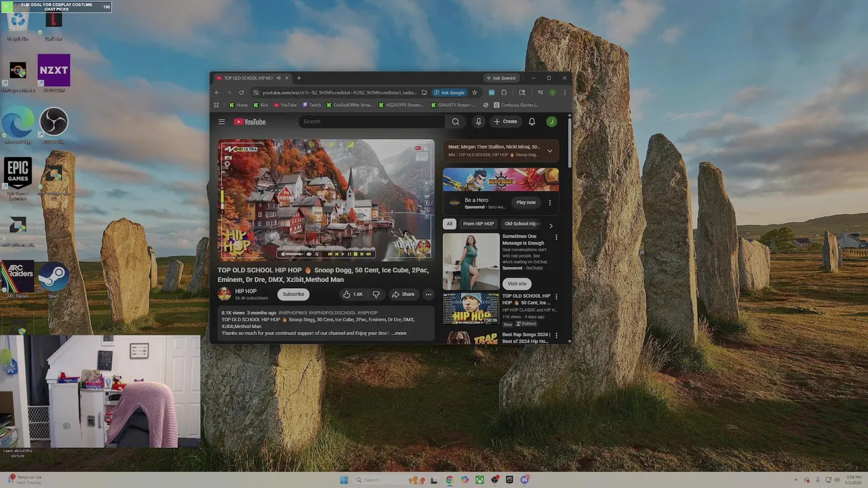Open TOP OLD SCHOOL HIP HOP suggested thumbnail
Screen dimensions: 868x488
pyautogui.click(x=471, y=308)
